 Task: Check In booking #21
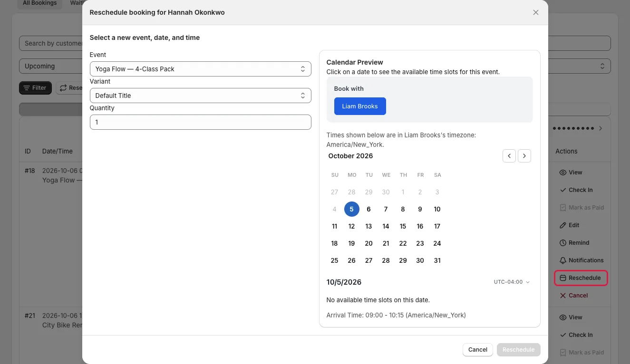576,335
